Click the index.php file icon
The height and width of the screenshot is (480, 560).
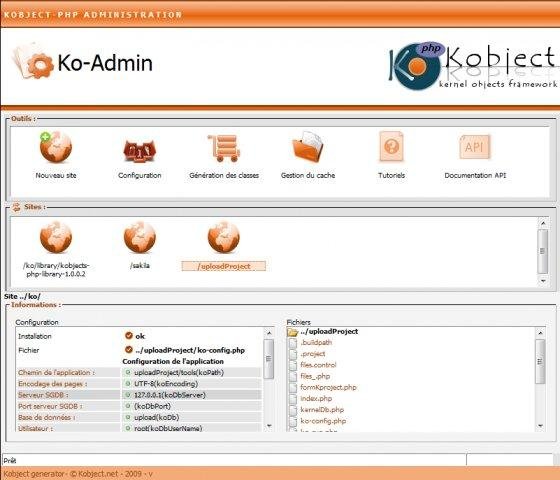click(x=293, y=399)
